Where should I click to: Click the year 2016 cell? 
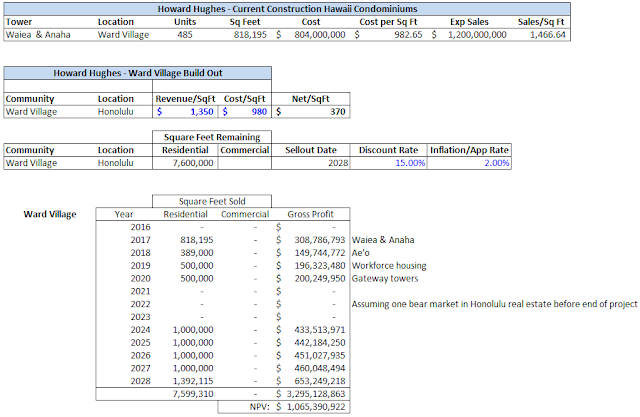coord(140,227)
